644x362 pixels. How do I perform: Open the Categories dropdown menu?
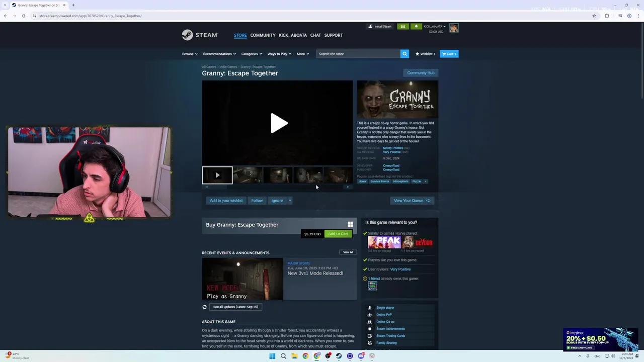point(252,54)
